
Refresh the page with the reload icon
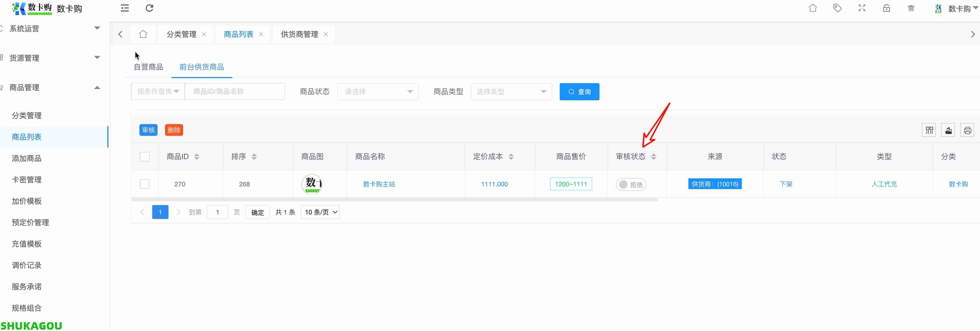click(149, 8)
